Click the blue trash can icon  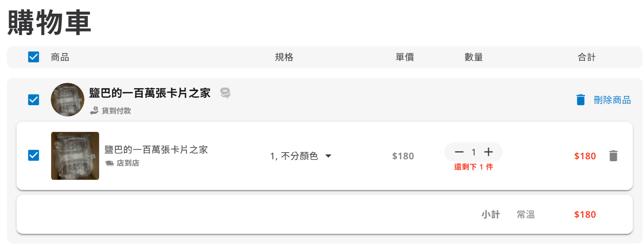(580, 100)
